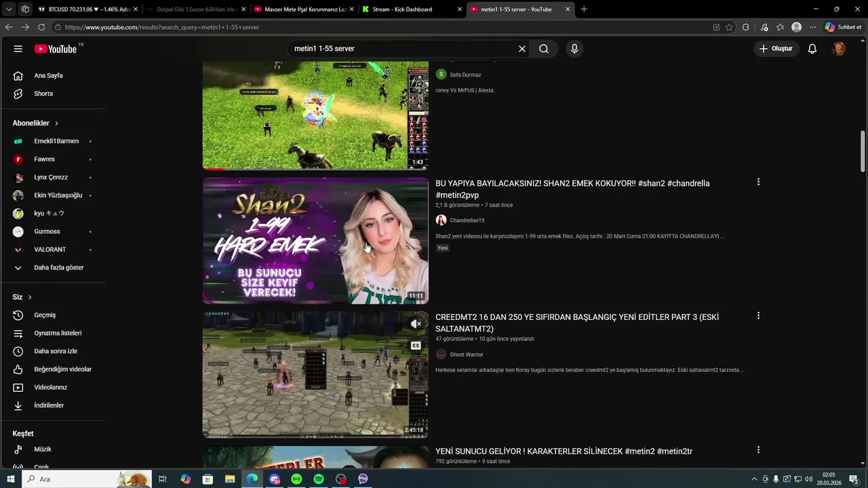Expand the Abonelikler section arrow
The height and width of the screenshot is (488, 868).
(56, 123)
